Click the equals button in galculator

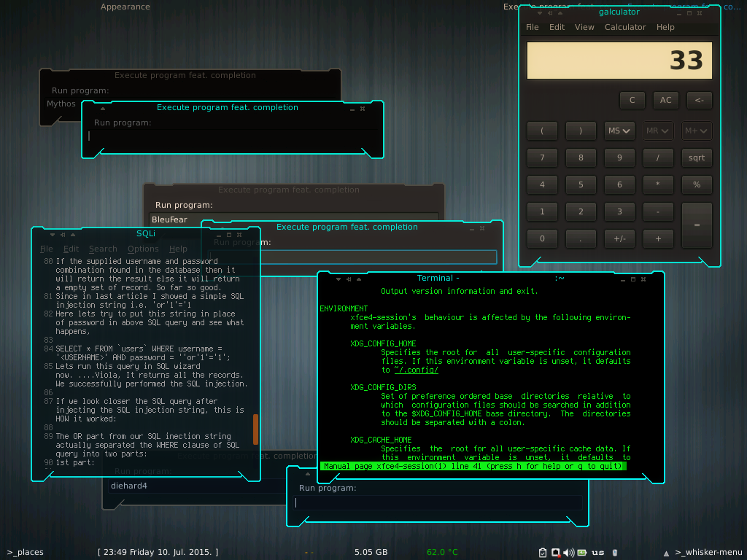point(697,225)
